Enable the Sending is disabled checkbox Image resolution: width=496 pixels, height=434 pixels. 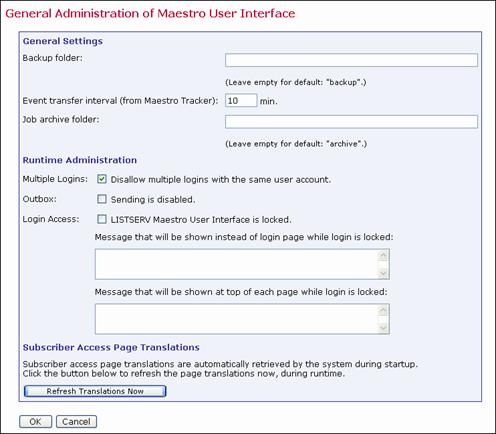[102, 199]
